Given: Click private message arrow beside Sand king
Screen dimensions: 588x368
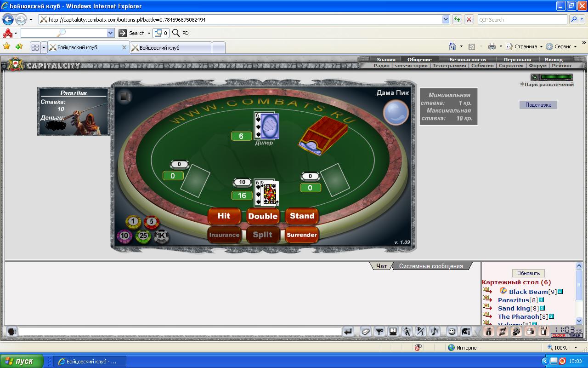Looking at the screenshot, I should pyautogui.click(x=487, y=308).
